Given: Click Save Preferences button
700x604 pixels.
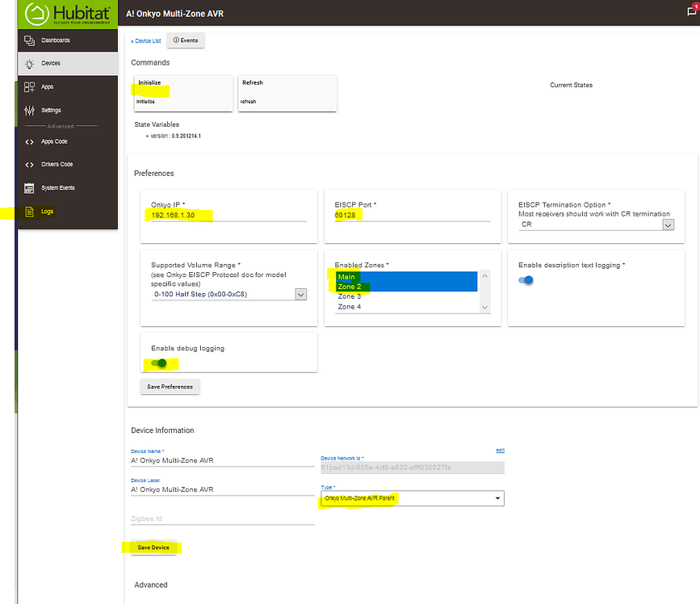Looking at the screenshot, I should (170, 387).
